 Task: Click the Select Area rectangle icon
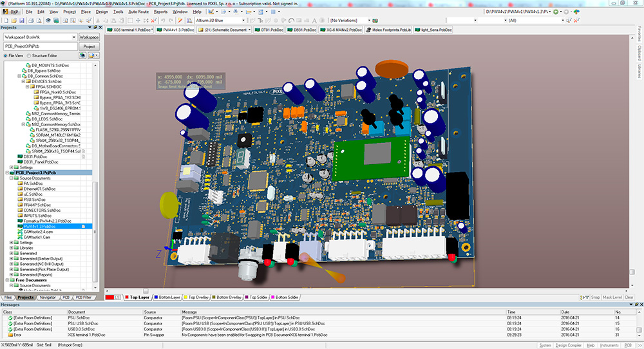click(130, 20)
